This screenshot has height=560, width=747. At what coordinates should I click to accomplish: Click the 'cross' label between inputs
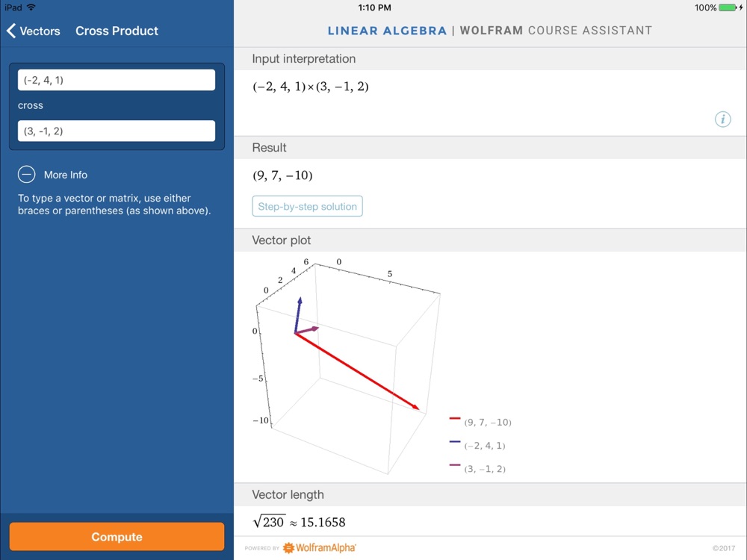(x=31, y=105)
